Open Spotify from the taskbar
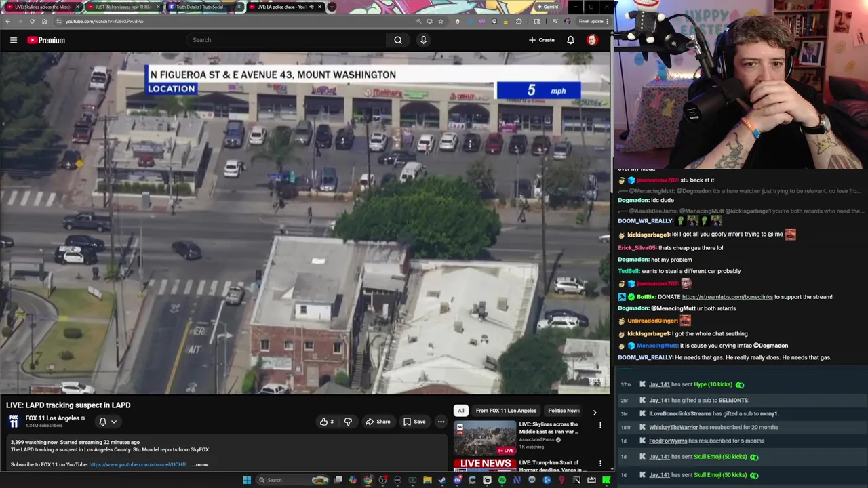 (502, 480)
